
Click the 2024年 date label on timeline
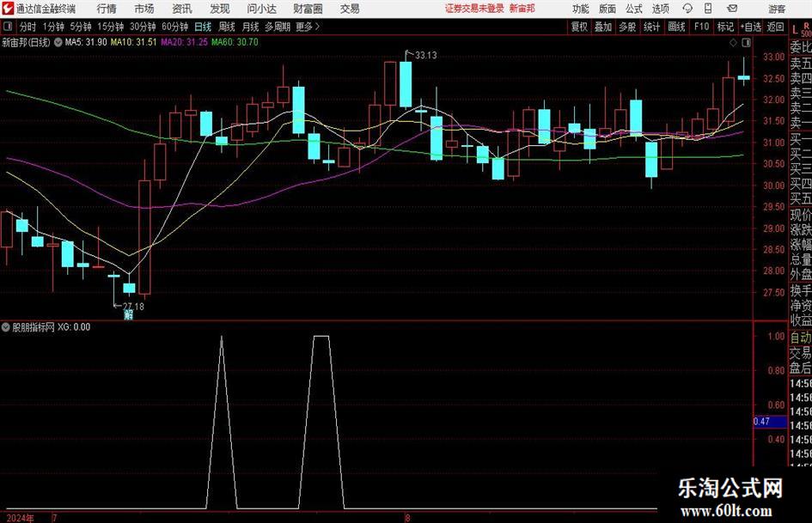point(21,518)
